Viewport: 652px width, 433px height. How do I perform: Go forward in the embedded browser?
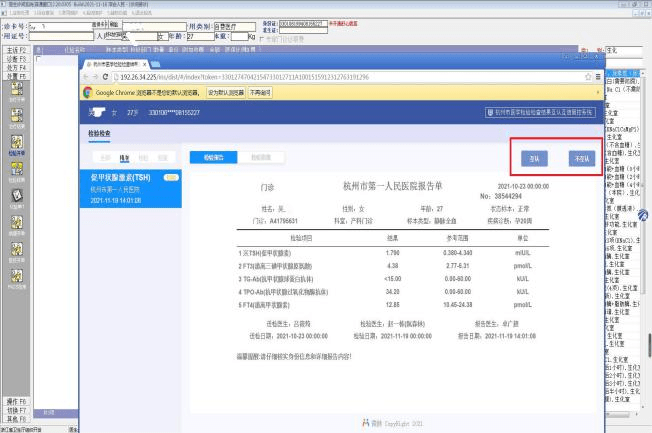coord(95,77)
